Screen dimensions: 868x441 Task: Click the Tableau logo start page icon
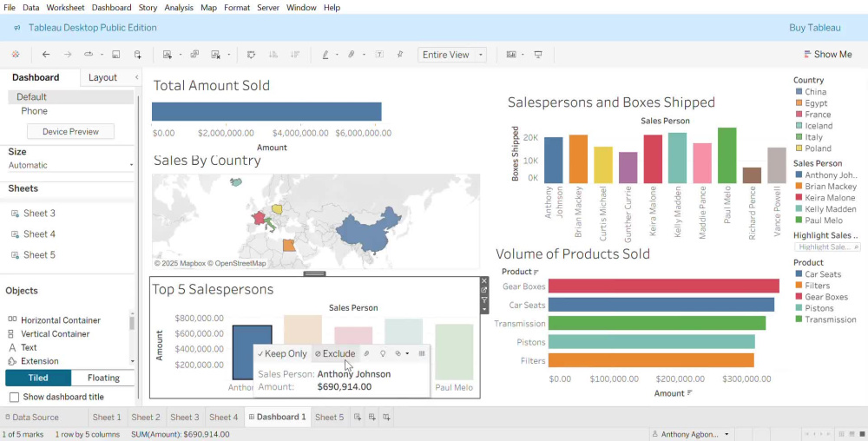[16, 54]
